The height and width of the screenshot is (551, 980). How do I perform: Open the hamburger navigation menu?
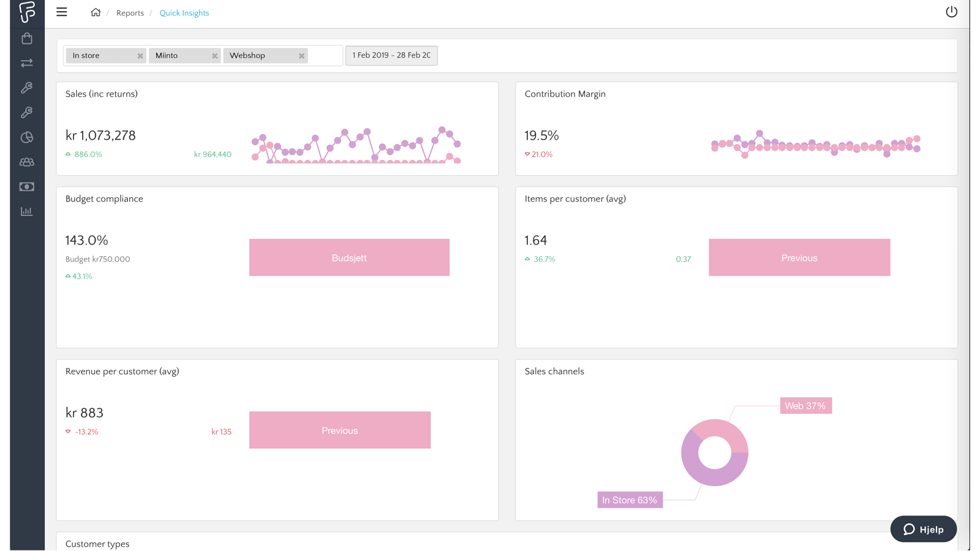[61, 12]
